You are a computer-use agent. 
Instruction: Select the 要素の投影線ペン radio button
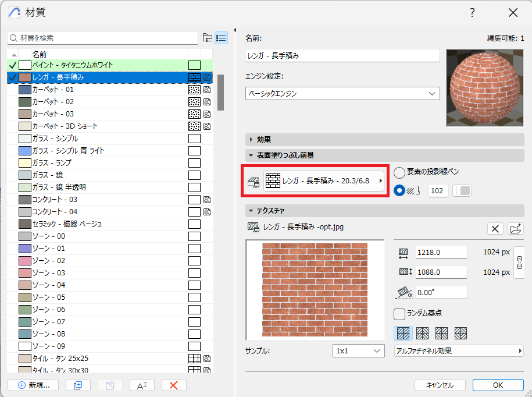pos(399,172)
